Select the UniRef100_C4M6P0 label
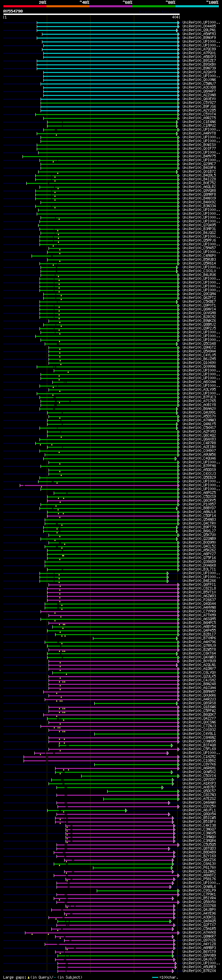The width and height of the screenshot is (222, 980). pyautogui.click(x=199, y=256)
